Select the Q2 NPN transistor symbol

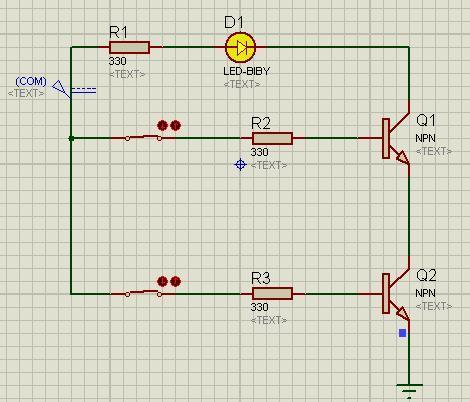[396, 293]
